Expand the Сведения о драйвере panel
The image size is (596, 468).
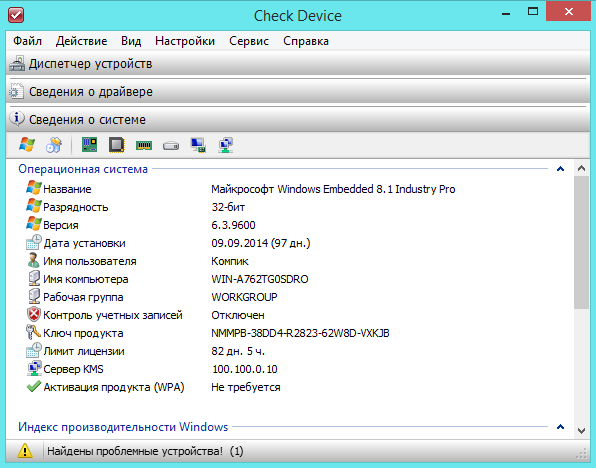[x=298, y=92]
